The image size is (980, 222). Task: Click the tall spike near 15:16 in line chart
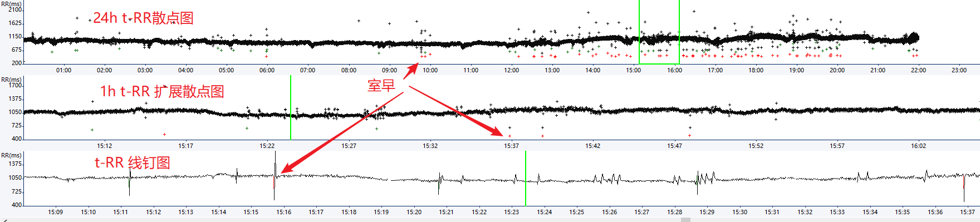pyautogui.click(x=275, y=175)
